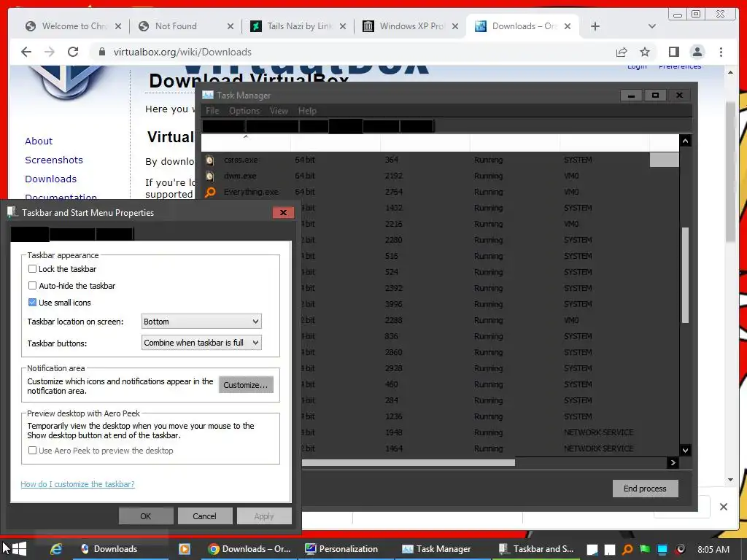Image resolution: width=747 pixels, height=560 pixels.
Task: Click orange magnifier Everything tray icon
Action: pyautogui.click(x=627, y=549)
